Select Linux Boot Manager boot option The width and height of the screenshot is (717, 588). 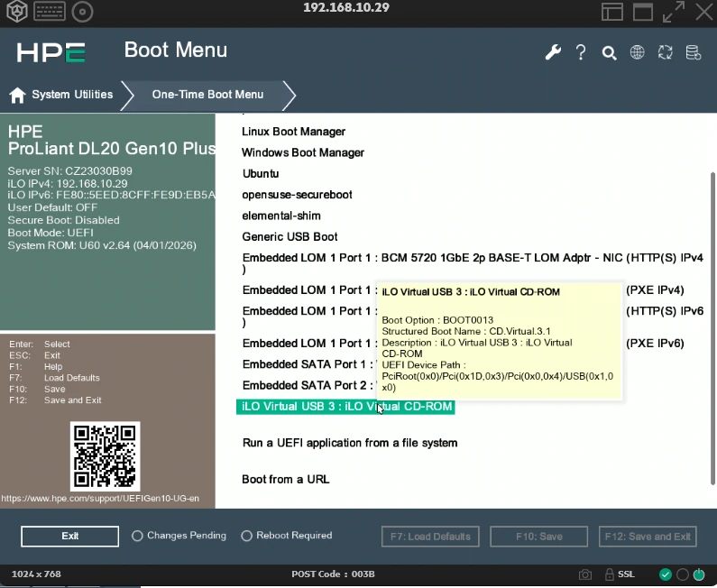tap(294, 132)
